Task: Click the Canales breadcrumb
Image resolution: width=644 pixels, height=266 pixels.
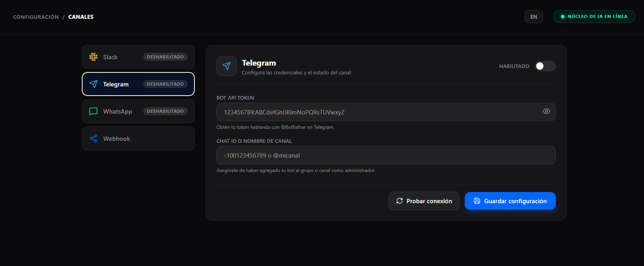Action: pos(81,17)
